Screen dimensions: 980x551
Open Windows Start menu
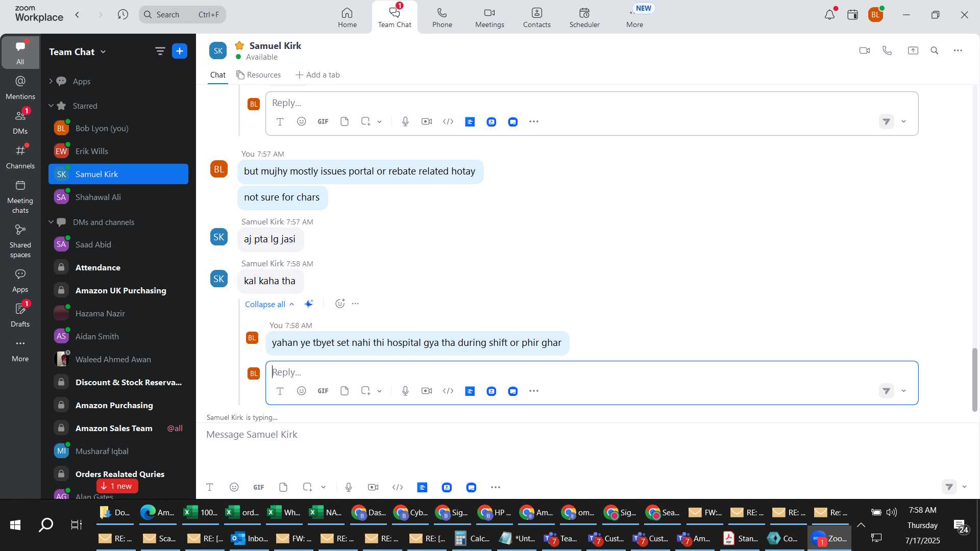point(15,524)
